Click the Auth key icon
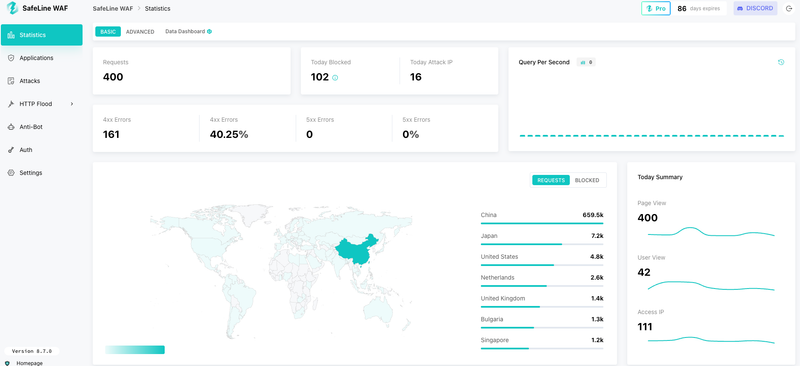Image resolution: width=800 pixels, height=366 pixels. point(11,150)
